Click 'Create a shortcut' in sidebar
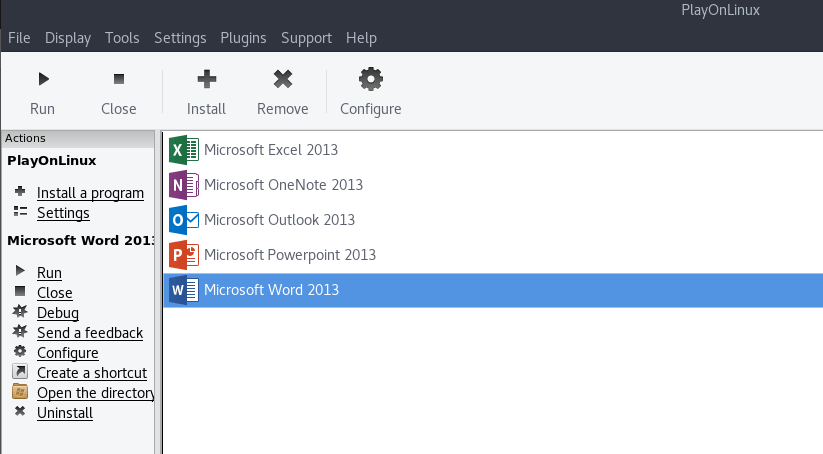The height and width of the screenshot is (454, 823). click(x=91, y=373)
